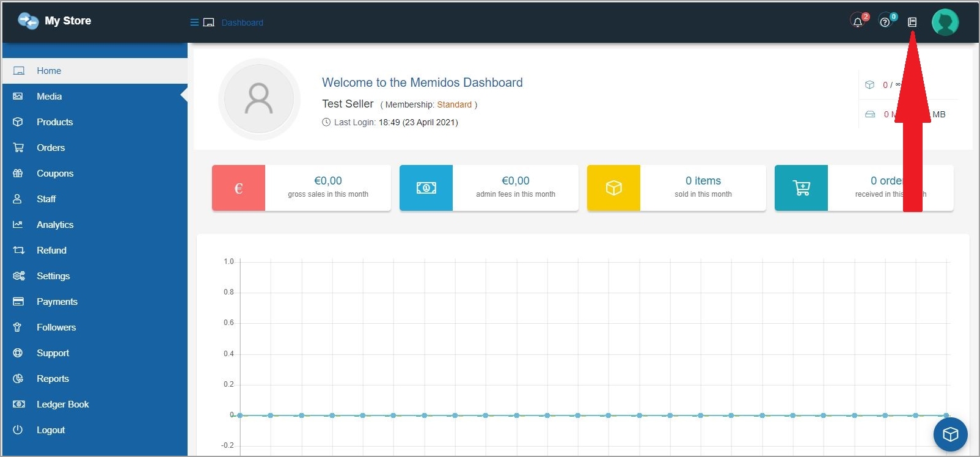Click the blue admin fees money icon

[426, 188]
